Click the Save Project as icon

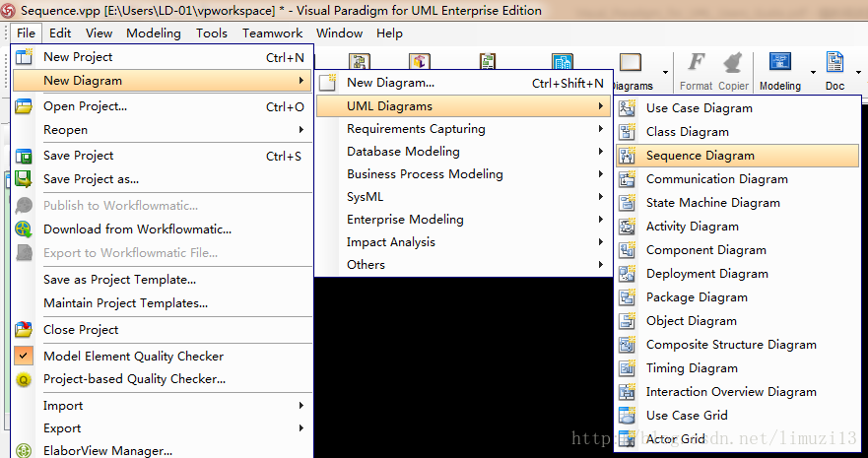click(24, 179)
